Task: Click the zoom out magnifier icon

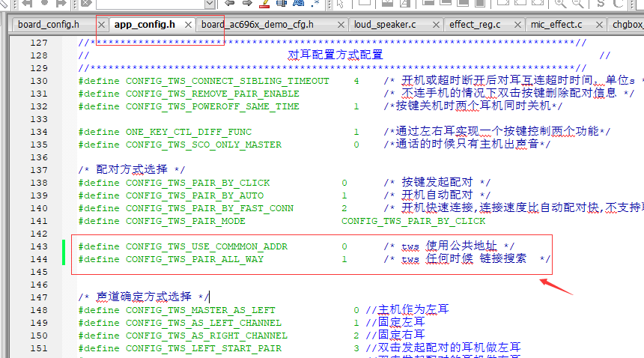Action: 577,4
